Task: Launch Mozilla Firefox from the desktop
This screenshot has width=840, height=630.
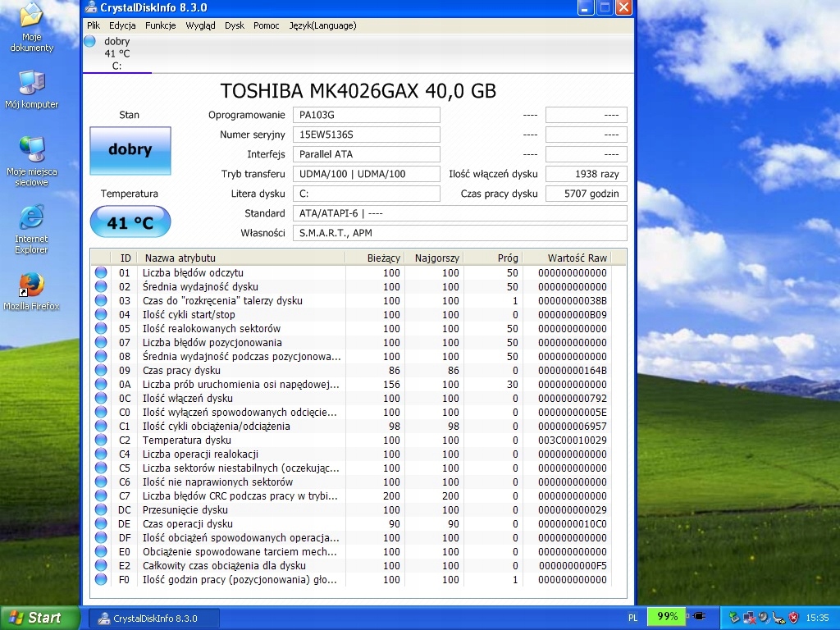Action: click(32, 291)
